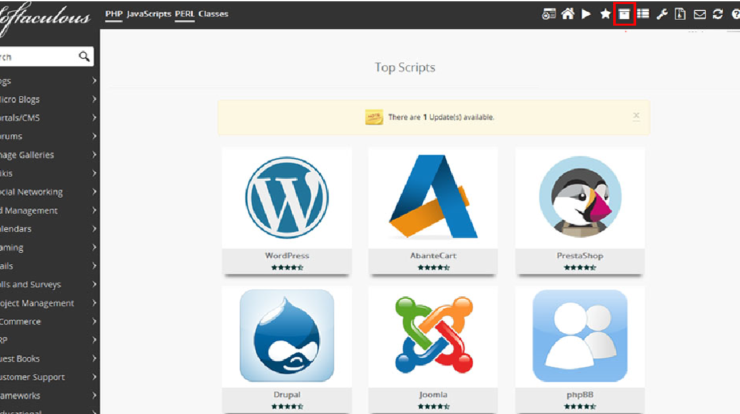Expand the Image Galleries category
This screenshot has width=740, height=414.
point(48,155)
